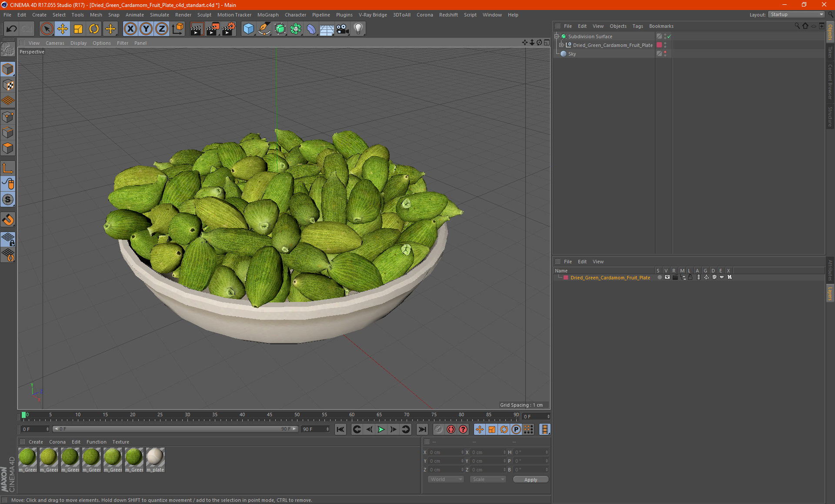Open Object Manager Tags menu
Viewport: 835px width, 504px height.
[638, 26]
